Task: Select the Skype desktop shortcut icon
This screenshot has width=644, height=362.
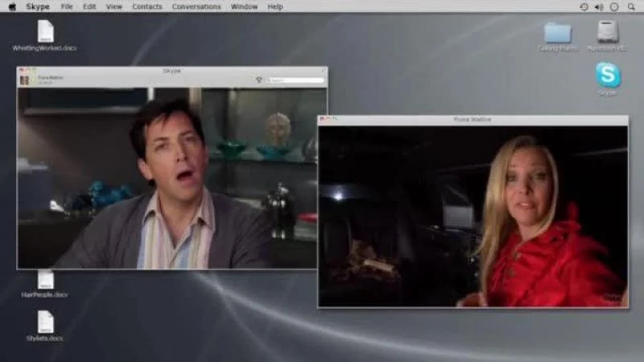Action: click(x=608, y=75)
